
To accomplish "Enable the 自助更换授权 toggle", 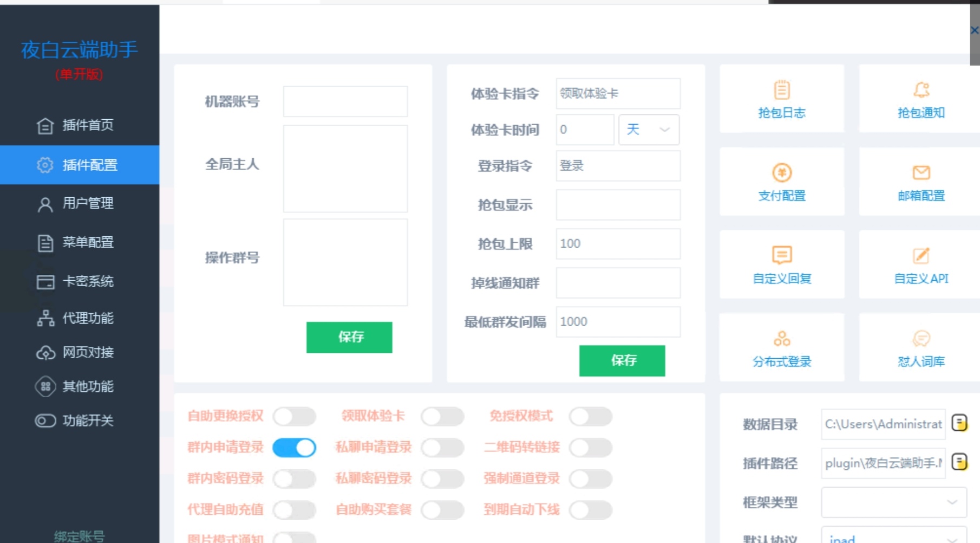I will coord(294,416).
